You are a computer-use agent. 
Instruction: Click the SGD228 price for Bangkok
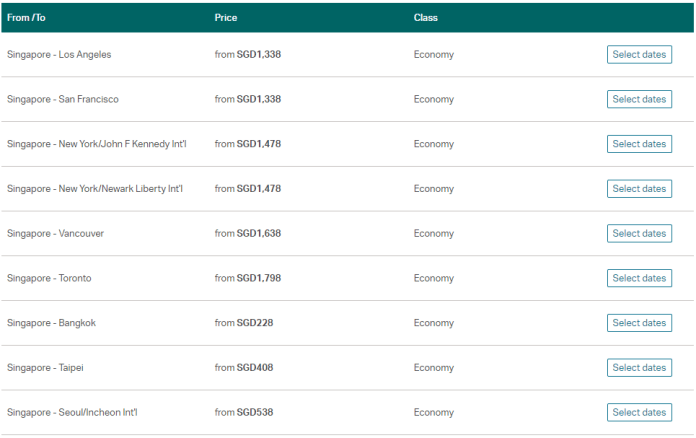(255, 323)
